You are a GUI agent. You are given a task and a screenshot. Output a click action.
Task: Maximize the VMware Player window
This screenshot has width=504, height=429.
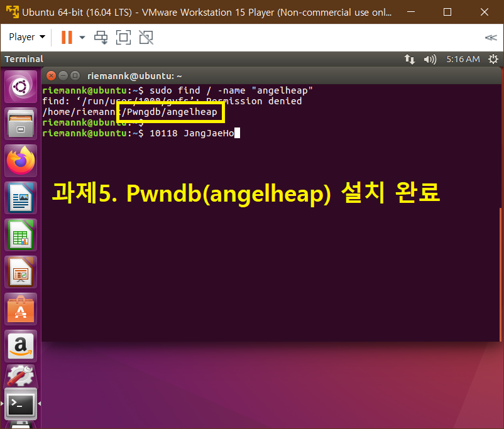point(447,12)
